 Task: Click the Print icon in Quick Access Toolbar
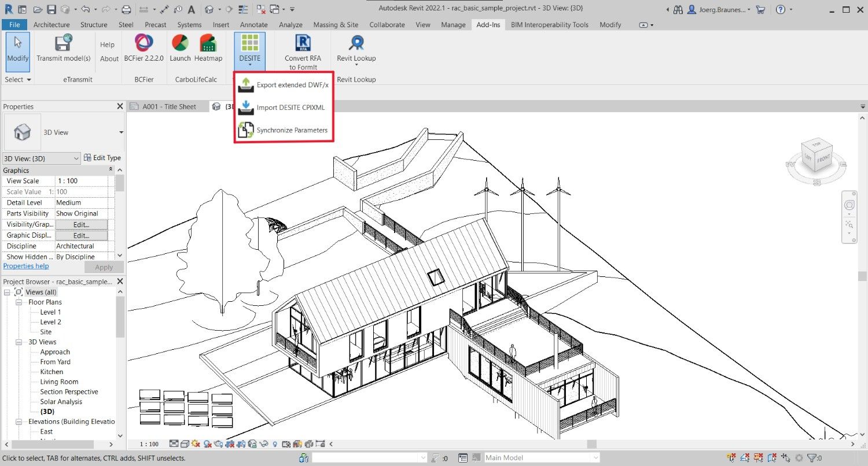126,8
